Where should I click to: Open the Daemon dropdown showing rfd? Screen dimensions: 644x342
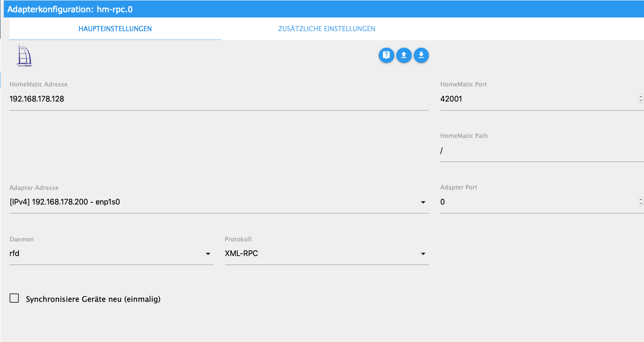(112, 254)
